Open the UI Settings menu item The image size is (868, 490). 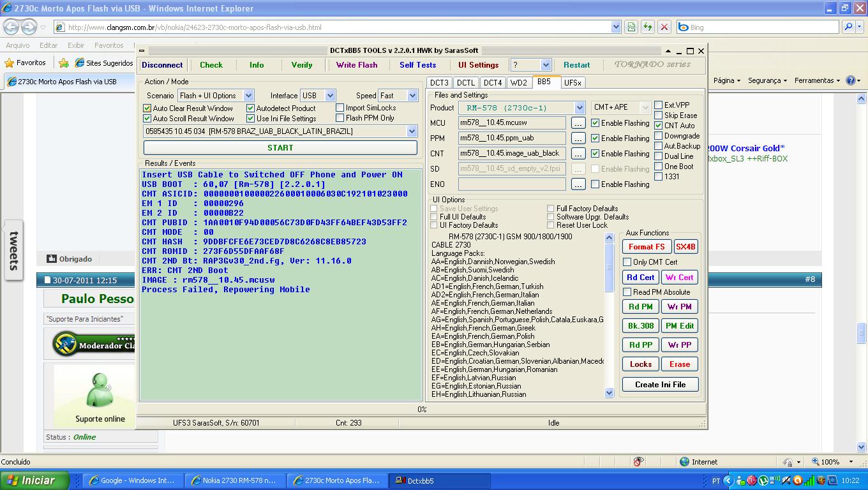point(478,65)
